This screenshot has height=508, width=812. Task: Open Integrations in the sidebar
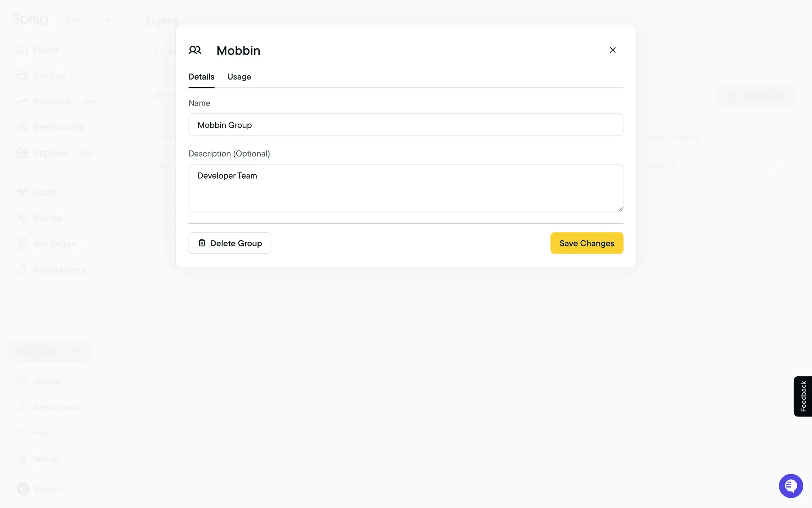[59, 270]
